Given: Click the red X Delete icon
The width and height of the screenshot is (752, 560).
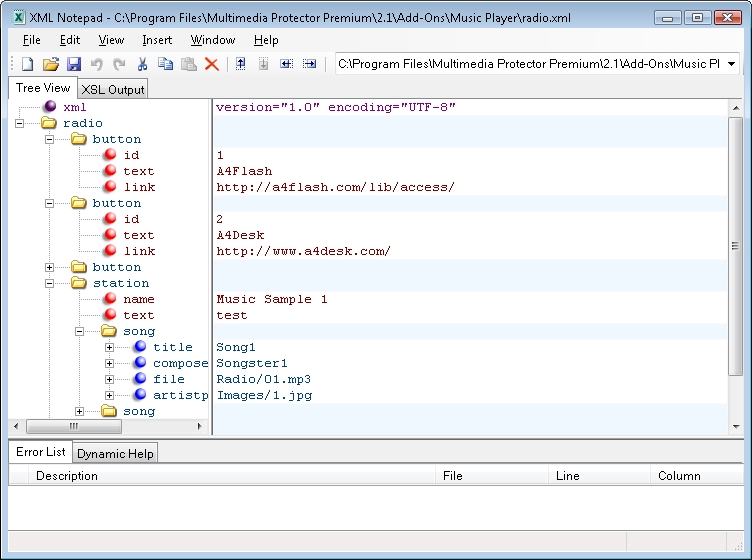Looking at the screenshot, I should click(211, 64).
